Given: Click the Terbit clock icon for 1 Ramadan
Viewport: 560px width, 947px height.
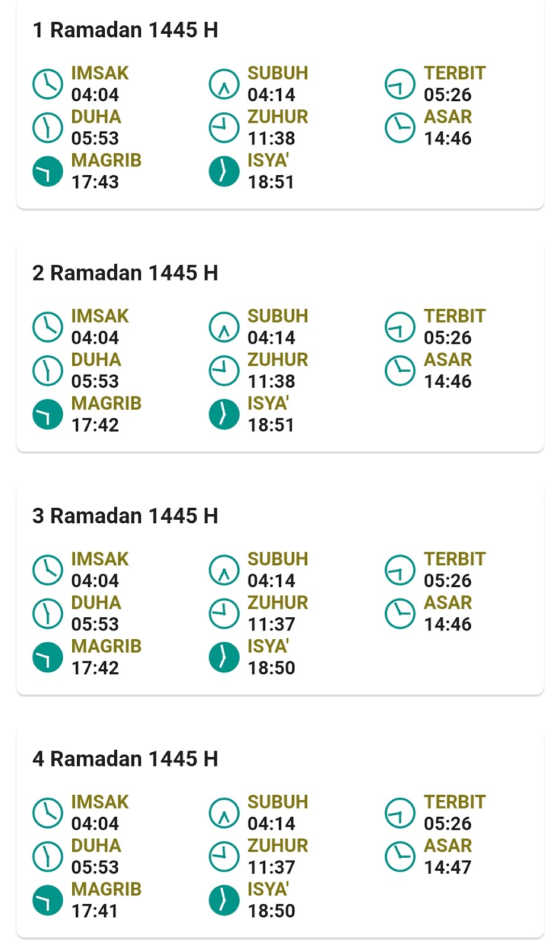Looking at the screenshot, I should [400, 83].
